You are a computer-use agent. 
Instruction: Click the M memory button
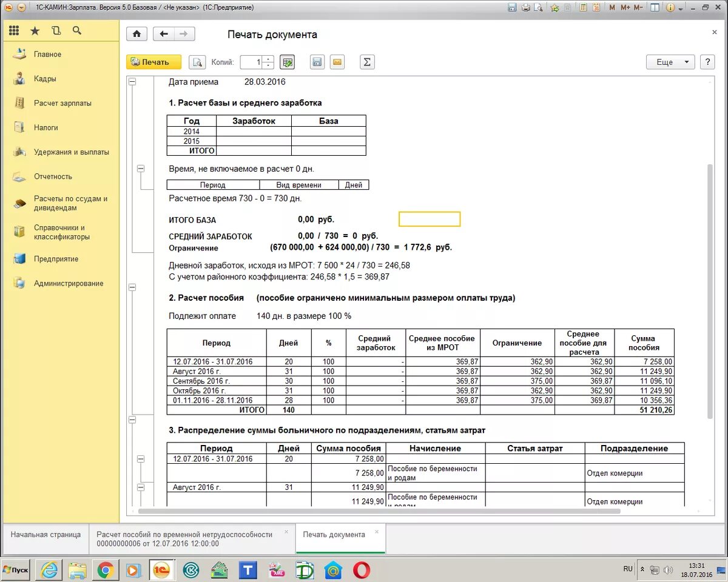tap(612, 8)
